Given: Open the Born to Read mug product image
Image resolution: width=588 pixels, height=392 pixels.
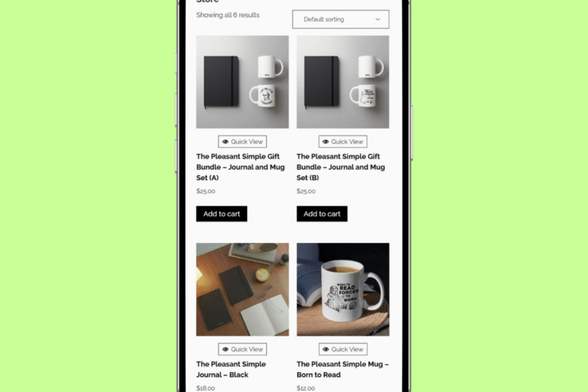Looking at the screenshot, I should (x=343, y=289).
